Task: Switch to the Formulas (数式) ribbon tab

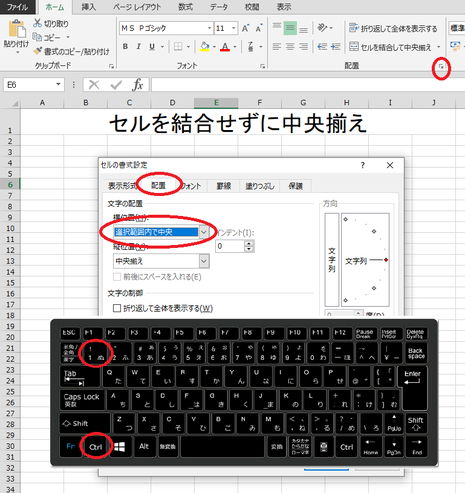Action: tap(185, 7)
